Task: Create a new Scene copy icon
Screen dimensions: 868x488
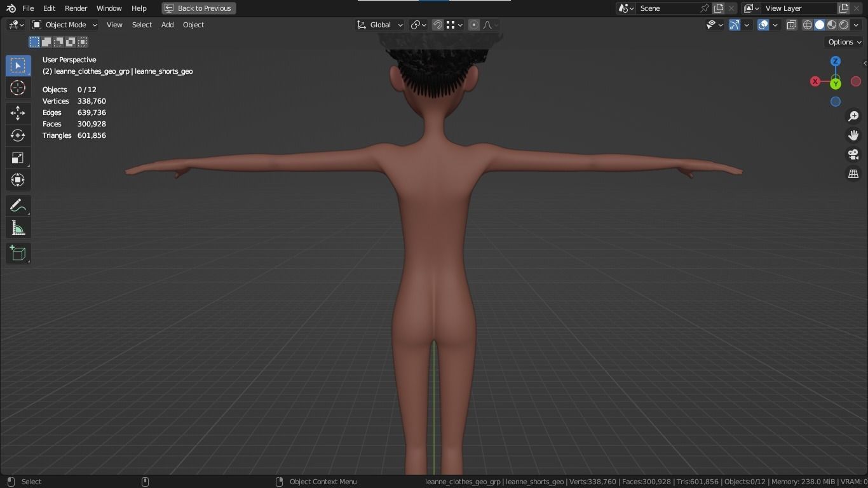Action: click(719, 8)
